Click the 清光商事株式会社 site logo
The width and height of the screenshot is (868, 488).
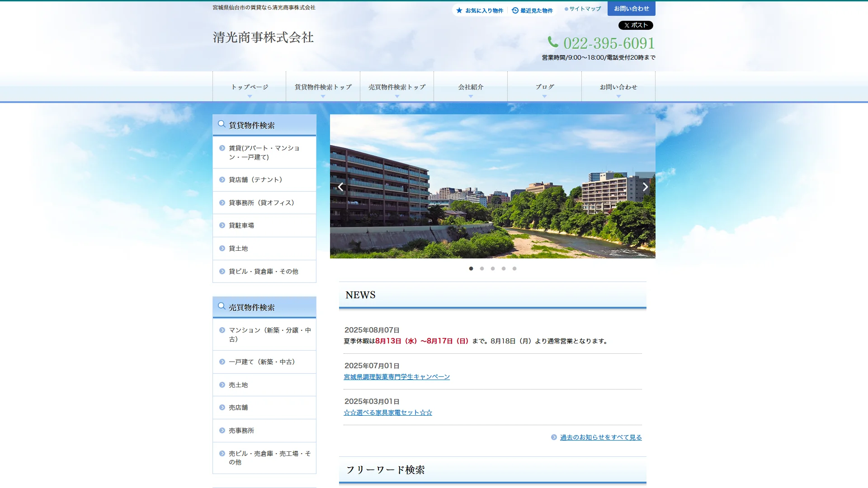[263, 37]
